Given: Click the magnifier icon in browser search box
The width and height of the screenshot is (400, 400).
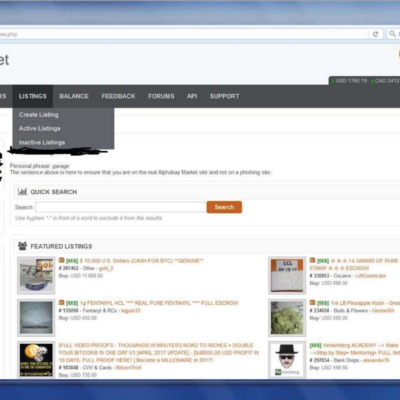Looking at the screenshot, I should (x=392, y=34).
